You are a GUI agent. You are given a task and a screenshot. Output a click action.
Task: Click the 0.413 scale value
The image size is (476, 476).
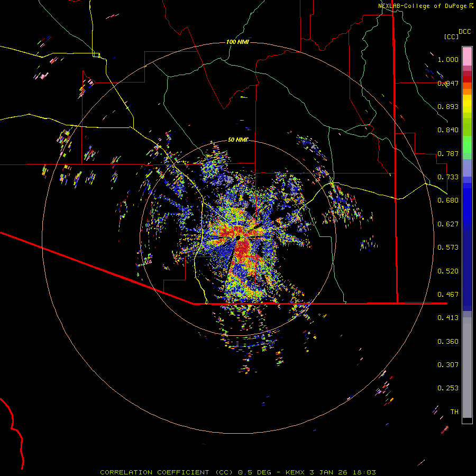(x=448, y=318)
